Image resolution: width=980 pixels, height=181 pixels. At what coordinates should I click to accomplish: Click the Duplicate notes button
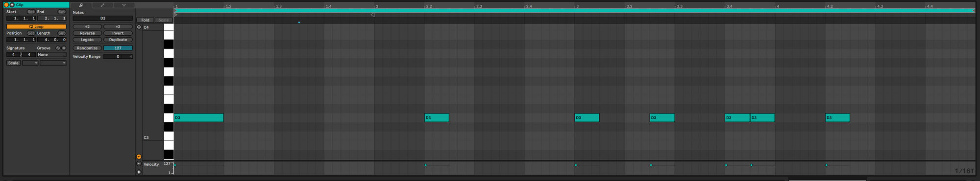[x=118, y=40]
